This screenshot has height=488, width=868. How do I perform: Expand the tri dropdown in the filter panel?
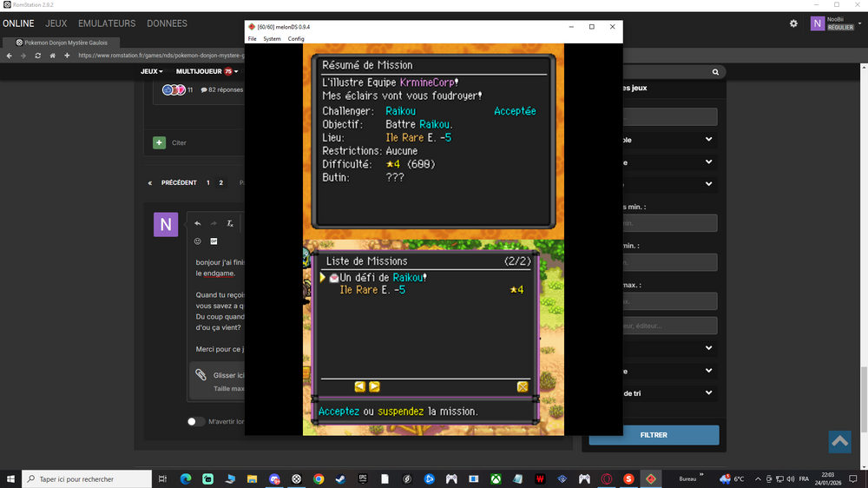(708, 393)
